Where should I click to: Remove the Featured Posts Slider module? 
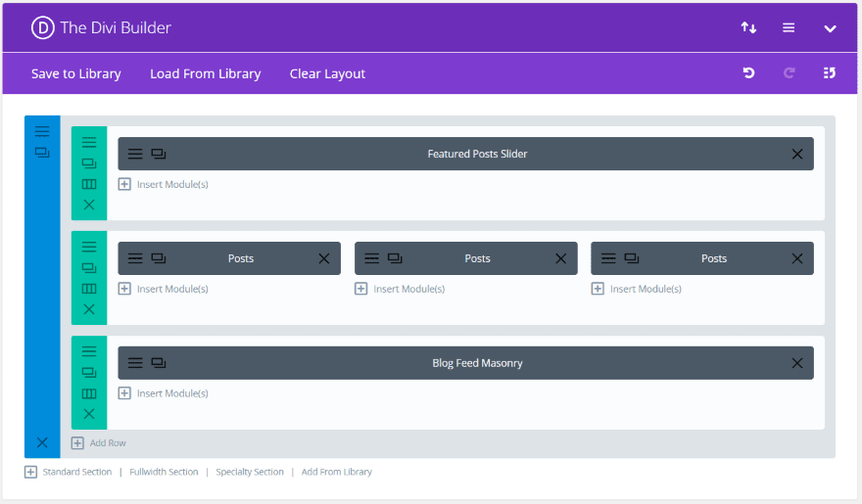[x=797, y=155]
